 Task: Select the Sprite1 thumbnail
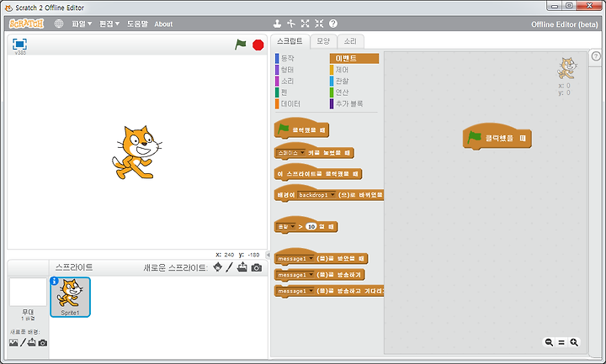71,297
